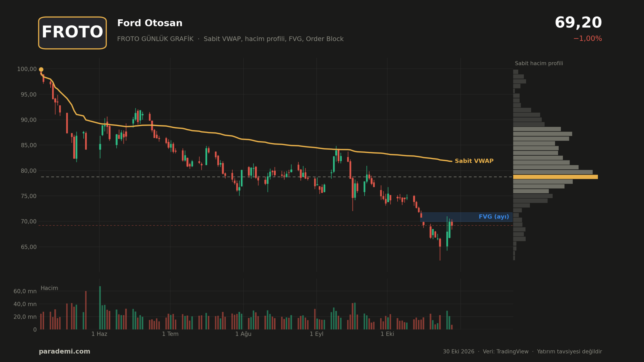
Task: Select the FROTO GÜNLÜK GRAFİK subtitle text
Action: click(x=155, y=39)
